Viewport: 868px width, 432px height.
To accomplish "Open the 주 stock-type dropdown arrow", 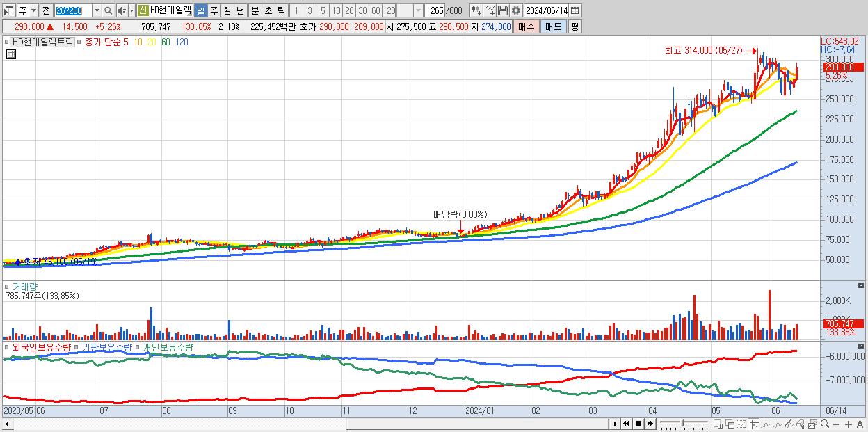I will (x=33, y=10).
